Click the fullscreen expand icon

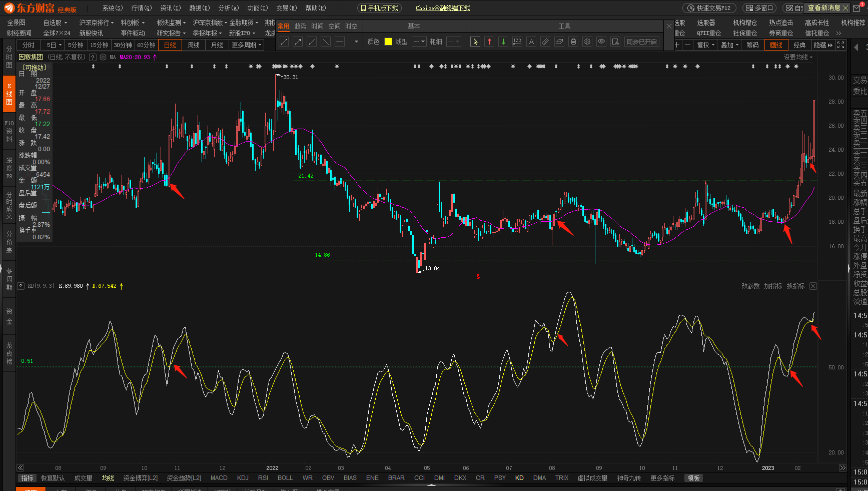[x=841, y=45]
